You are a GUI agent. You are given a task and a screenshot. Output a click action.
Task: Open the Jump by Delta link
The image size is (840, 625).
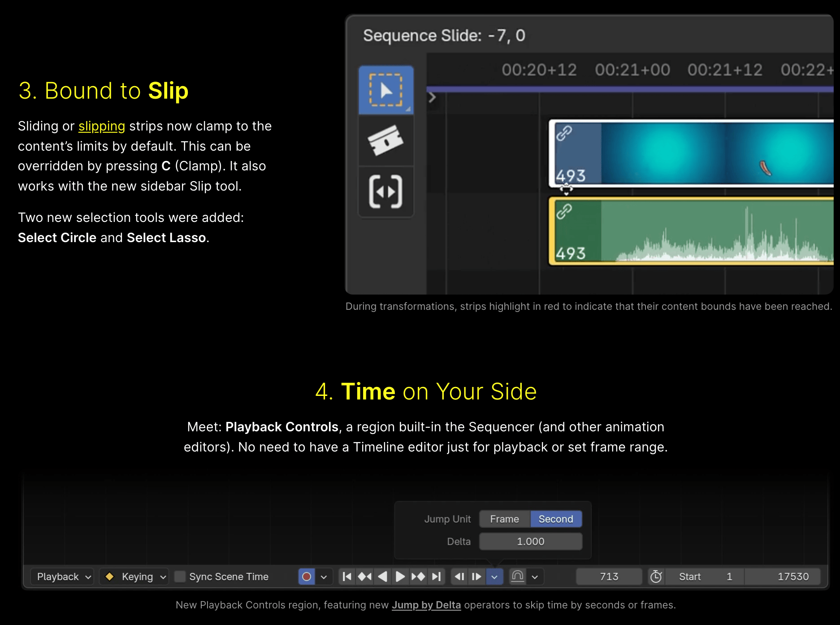[x=426, y=605]
